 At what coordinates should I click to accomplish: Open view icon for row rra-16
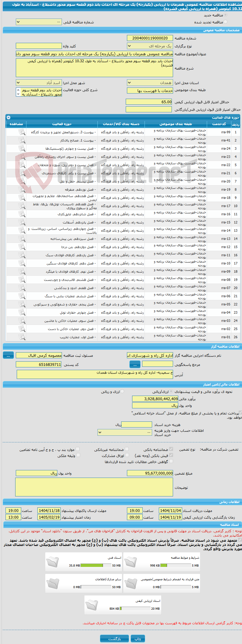click(x=22, y=214)
